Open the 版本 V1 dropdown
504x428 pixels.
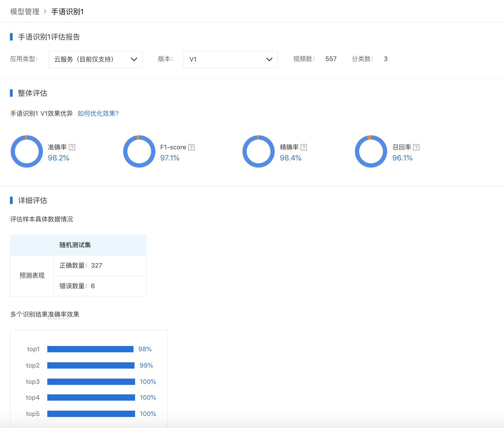pos(230,59)
